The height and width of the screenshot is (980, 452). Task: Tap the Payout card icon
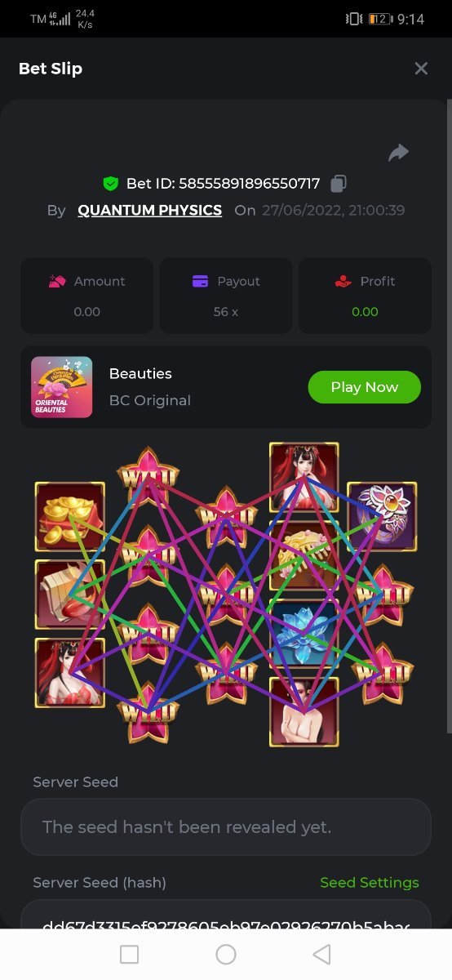(201, 282)
